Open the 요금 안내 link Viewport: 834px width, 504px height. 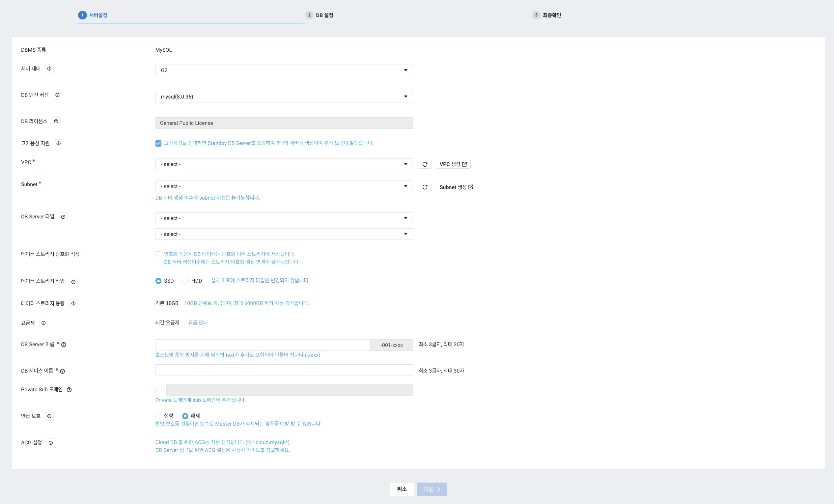pyautogui.click(x=198, y=322)
